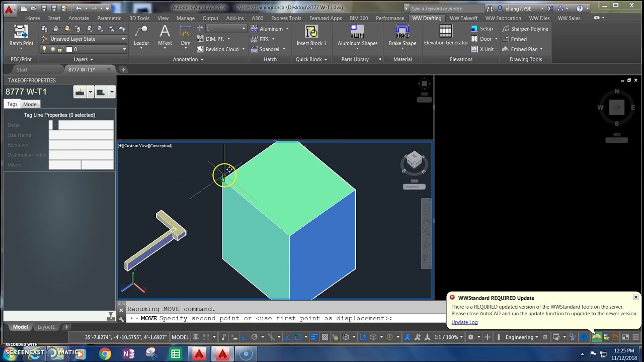Click the Door elevation button
The image size is (644, 362).
pos(484,39)
